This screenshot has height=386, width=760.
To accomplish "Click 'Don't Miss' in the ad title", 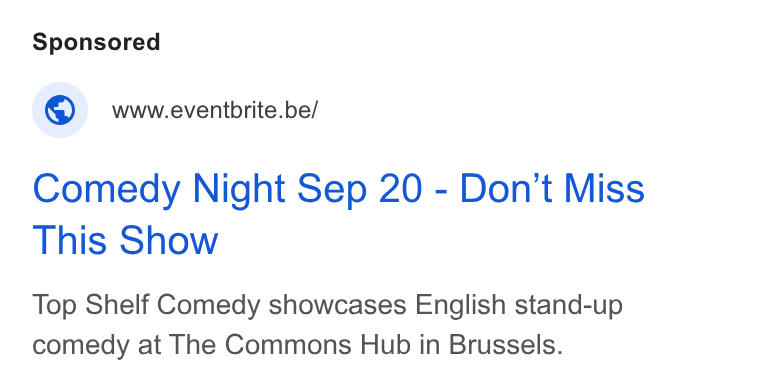I will (552, 189).
